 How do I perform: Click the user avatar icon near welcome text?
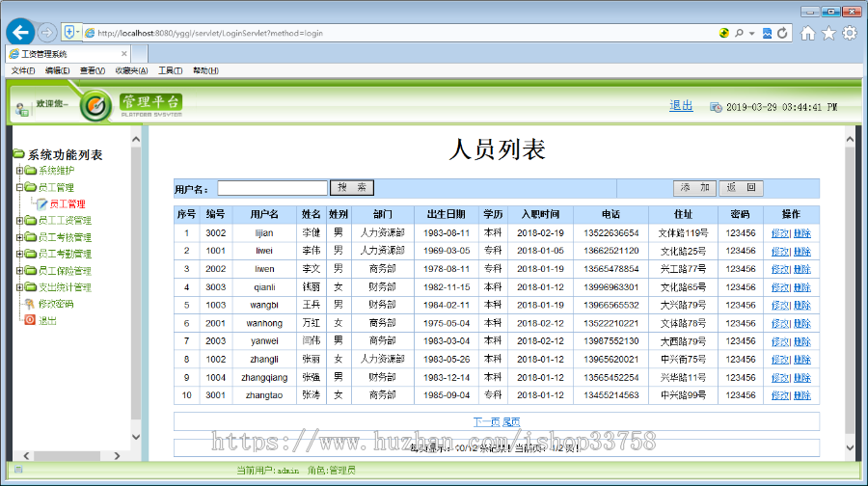(x=22, y=110)
